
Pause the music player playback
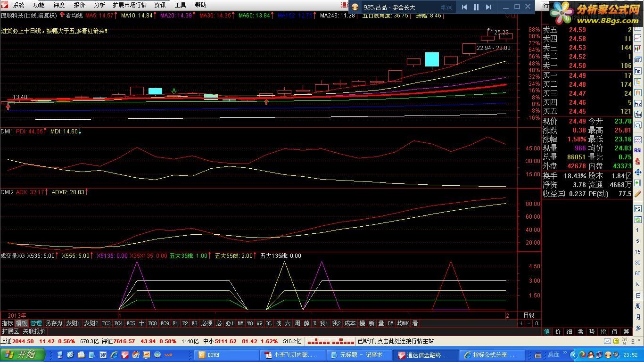click(476, 7)
